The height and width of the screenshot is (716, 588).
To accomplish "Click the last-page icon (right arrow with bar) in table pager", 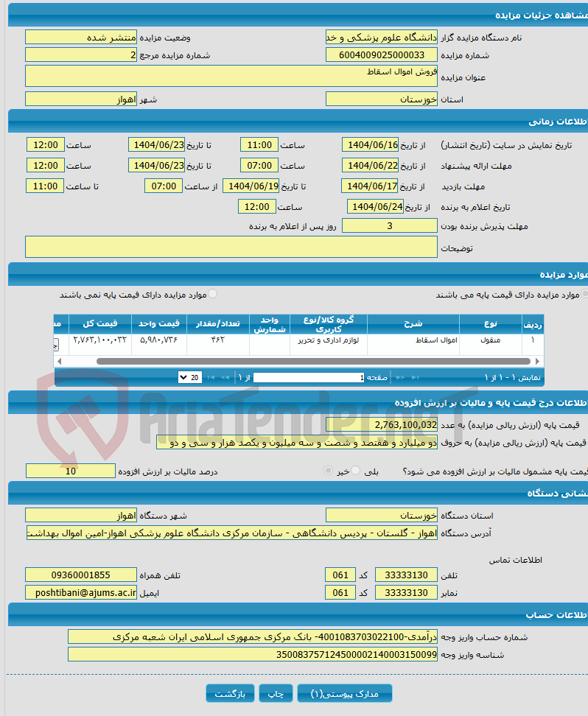I will (x=415, y=378).
